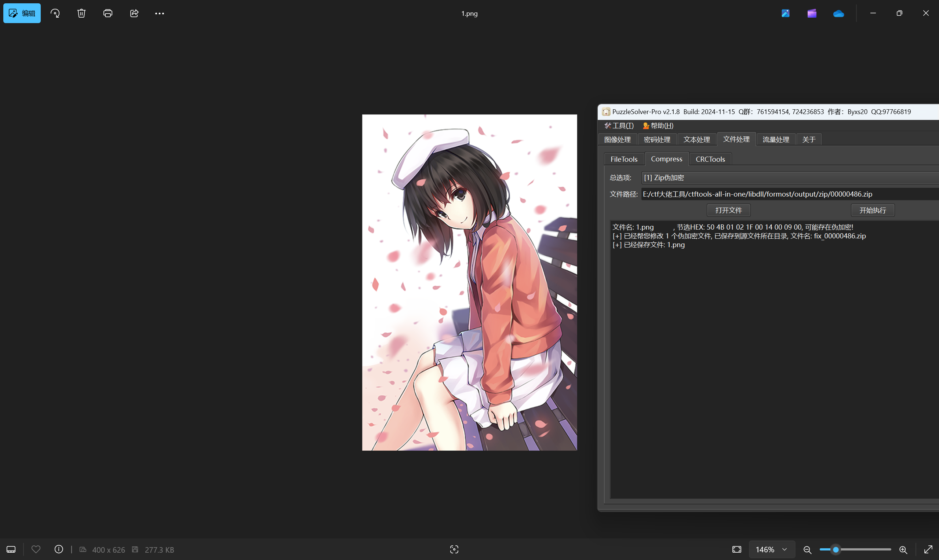Zoom out with the minus magnifier icon
The width and height of the screenshot is (939, 560).
click(x=807, y=549)
